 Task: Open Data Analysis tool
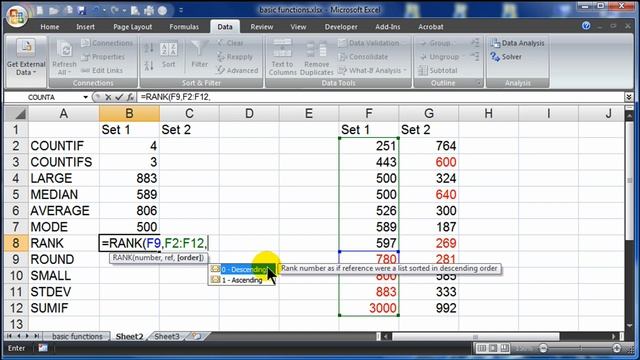[518, 43]
